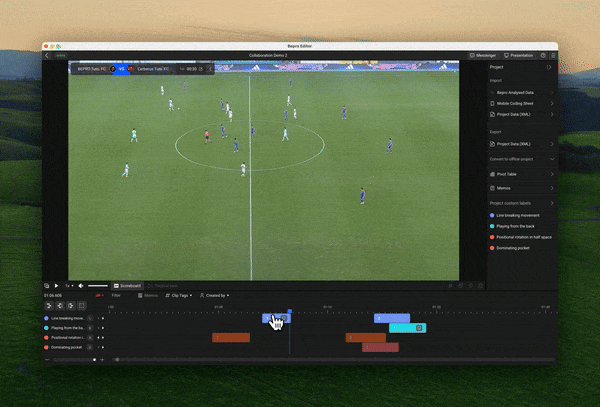Screen dimensions: 600x407
Task: Switch to the Storyboard tab
Action: point(128,286)
